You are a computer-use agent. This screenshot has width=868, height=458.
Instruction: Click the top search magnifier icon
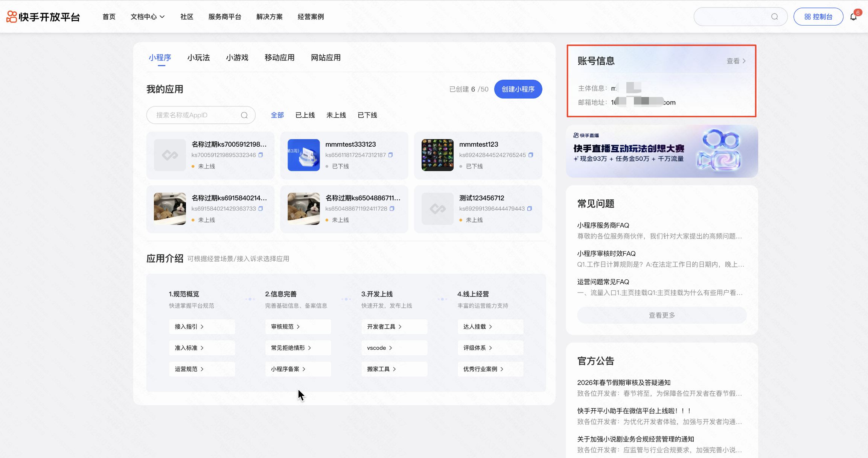point(774,17)
